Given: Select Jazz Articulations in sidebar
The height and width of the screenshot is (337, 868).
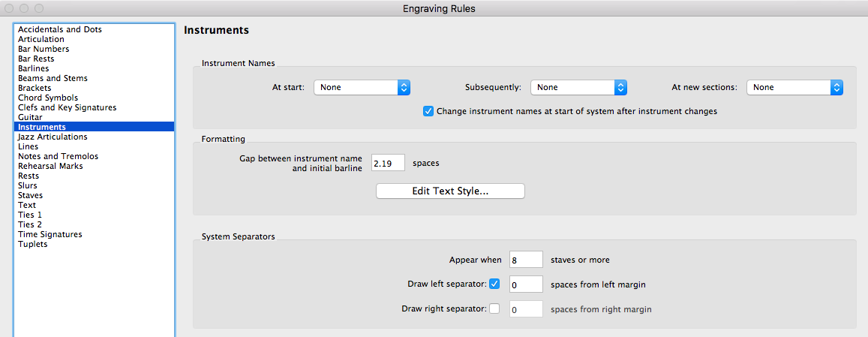Looking at the screenshot, I should click(53, 137).
